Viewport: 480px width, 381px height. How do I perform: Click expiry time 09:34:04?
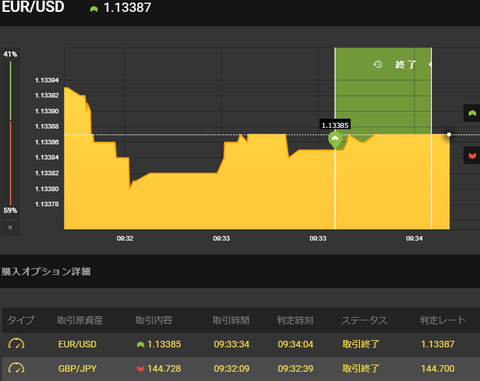pyautogui.click(x=295, y=344)
